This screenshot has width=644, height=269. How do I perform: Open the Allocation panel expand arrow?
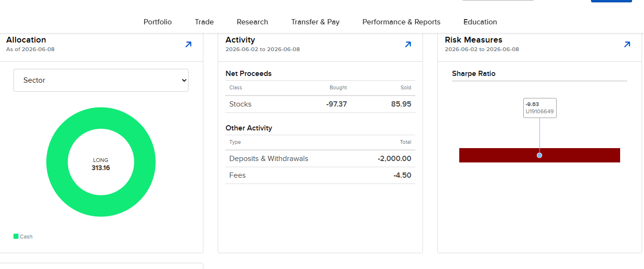188,44
